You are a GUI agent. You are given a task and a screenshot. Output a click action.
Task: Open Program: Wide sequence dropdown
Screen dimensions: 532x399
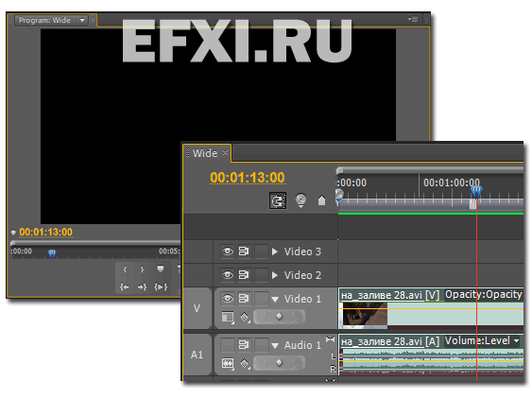(x=82, y=21)
